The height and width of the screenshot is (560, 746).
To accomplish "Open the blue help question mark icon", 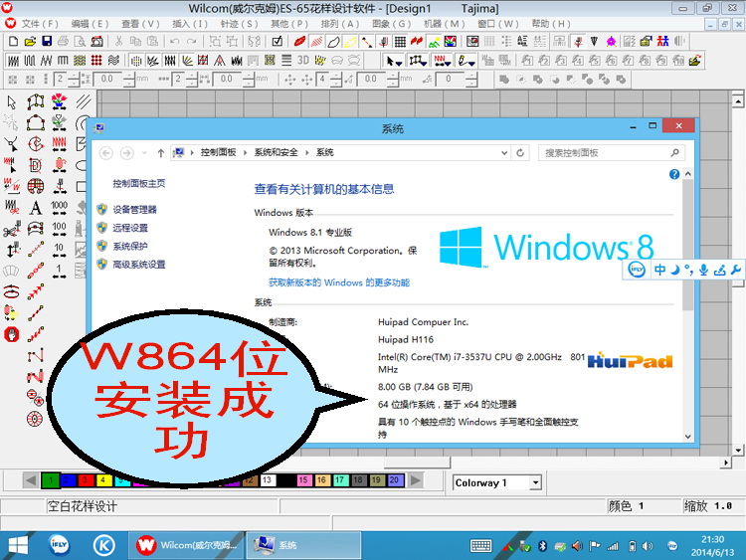I will point(674,174).
